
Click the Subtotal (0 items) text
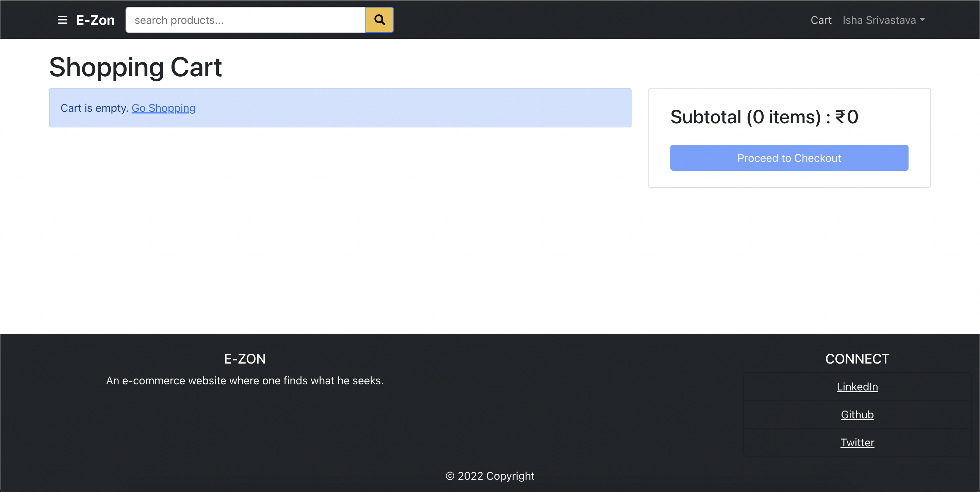point(764,117)
